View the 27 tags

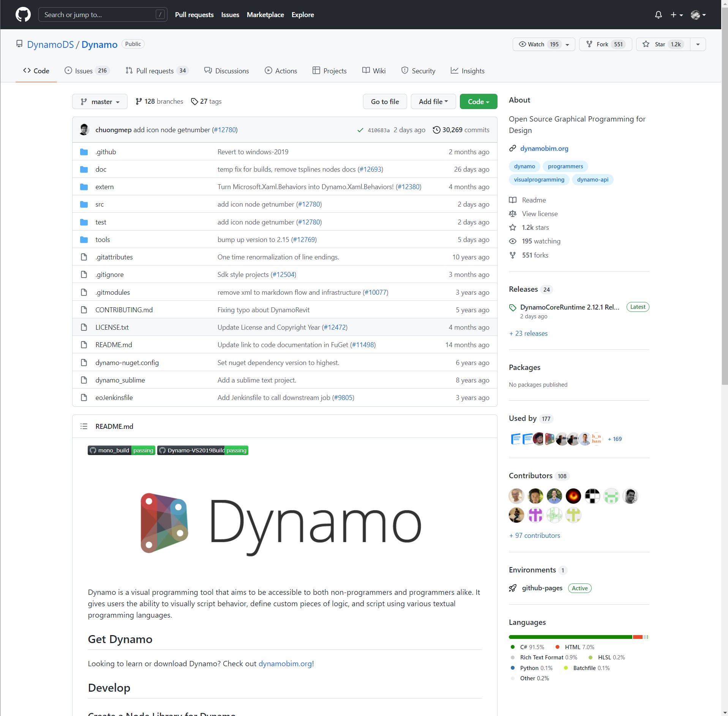tap(206, 101)
